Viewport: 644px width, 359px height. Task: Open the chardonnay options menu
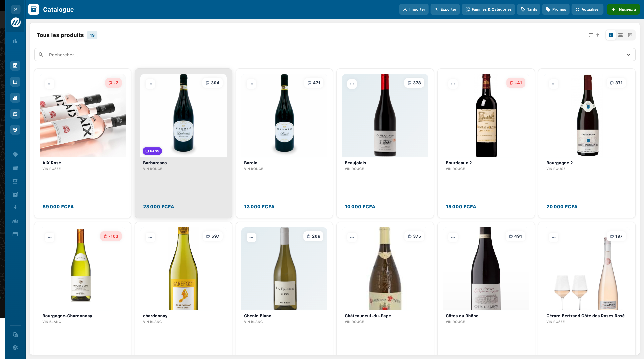(150, 237)
